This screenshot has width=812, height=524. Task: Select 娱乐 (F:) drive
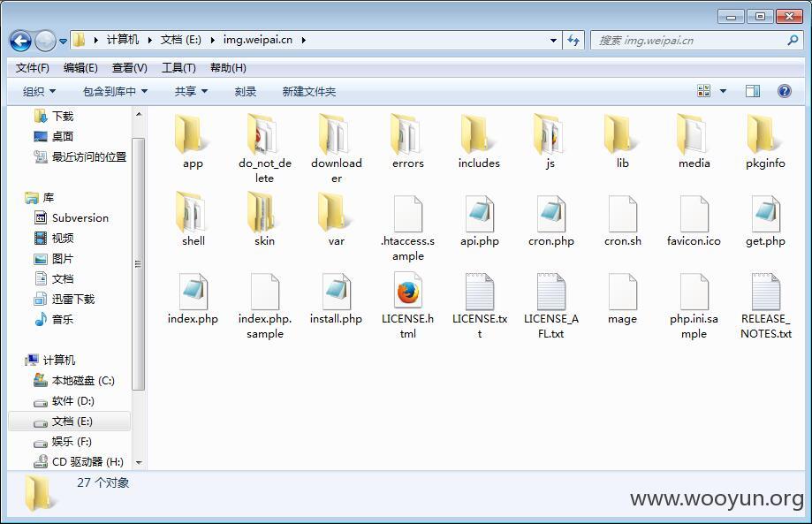(x=63, y=441)
